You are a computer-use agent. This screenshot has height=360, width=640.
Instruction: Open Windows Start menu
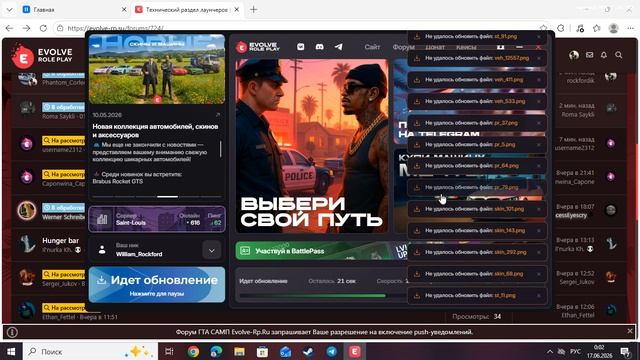click(x=11, y=351)
